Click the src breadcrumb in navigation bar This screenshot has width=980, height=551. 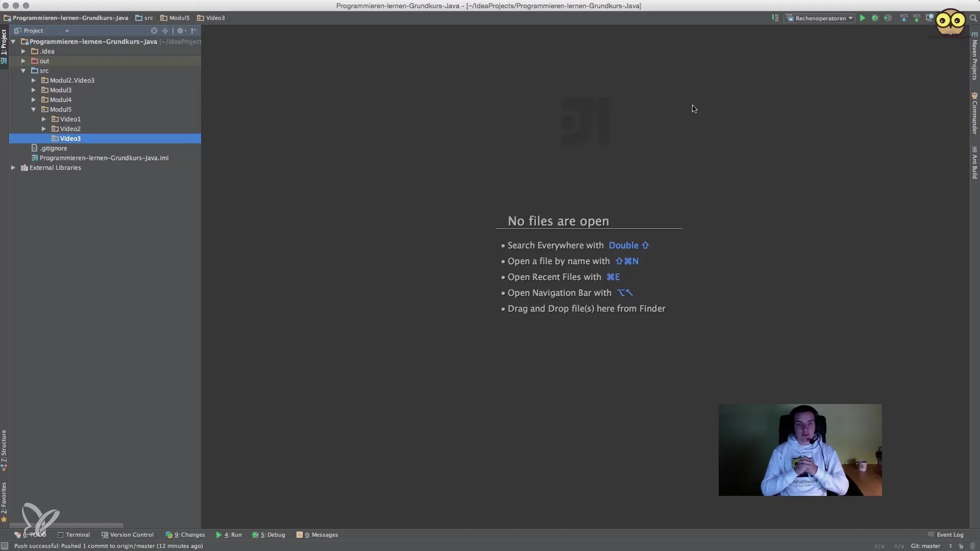coord(144,18)
